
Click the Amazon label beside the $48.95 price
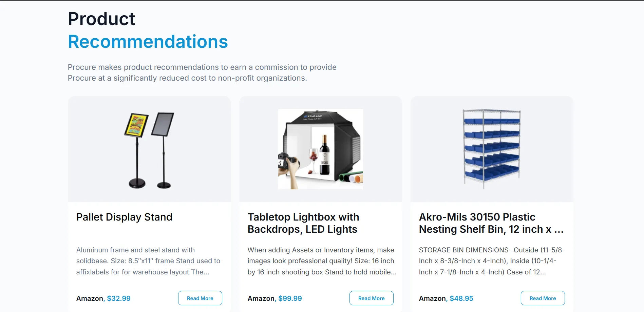tap(432, 298)
